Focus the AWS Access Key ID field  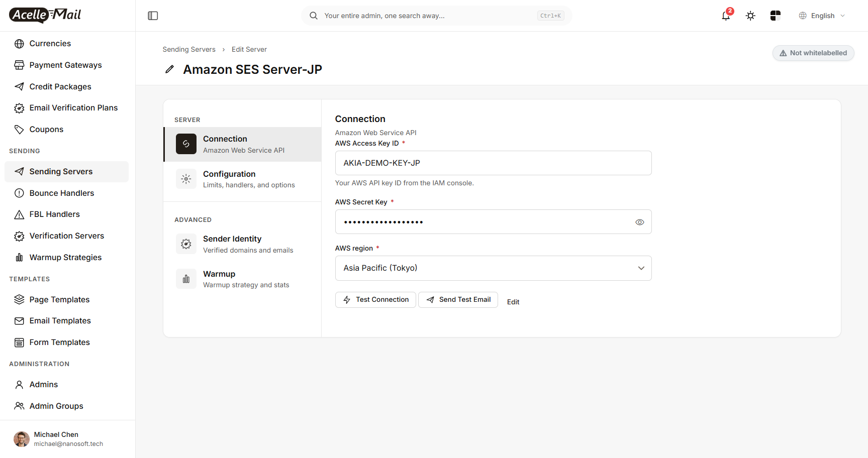point(493,163)
